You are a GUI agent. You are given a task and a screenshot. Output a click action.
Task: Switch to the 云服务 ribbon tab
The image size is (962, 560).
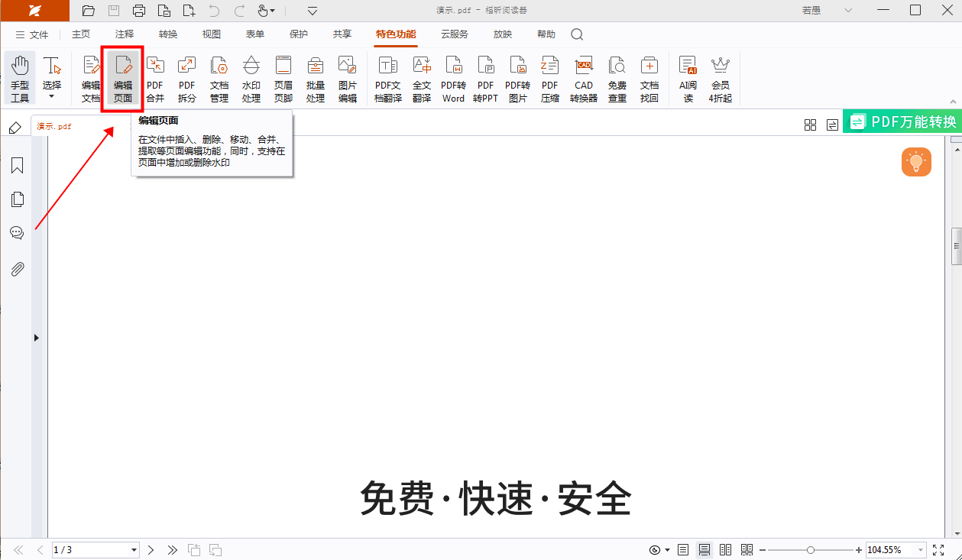[x=454, y=34]
